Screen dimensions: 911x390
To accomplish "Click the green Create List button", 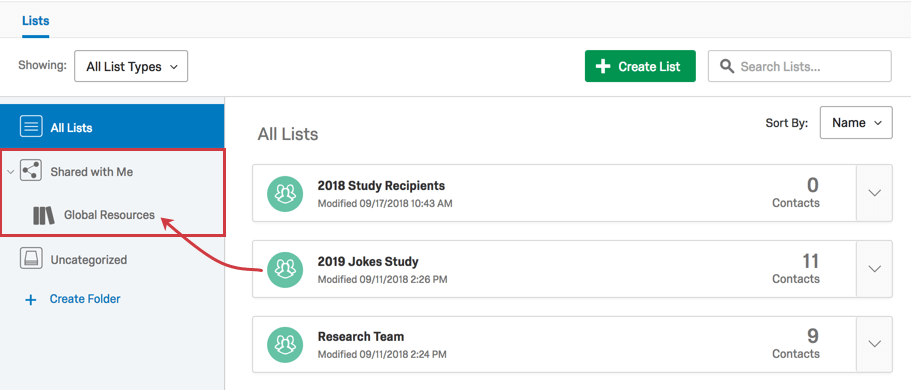I will (x=640, y=66).
